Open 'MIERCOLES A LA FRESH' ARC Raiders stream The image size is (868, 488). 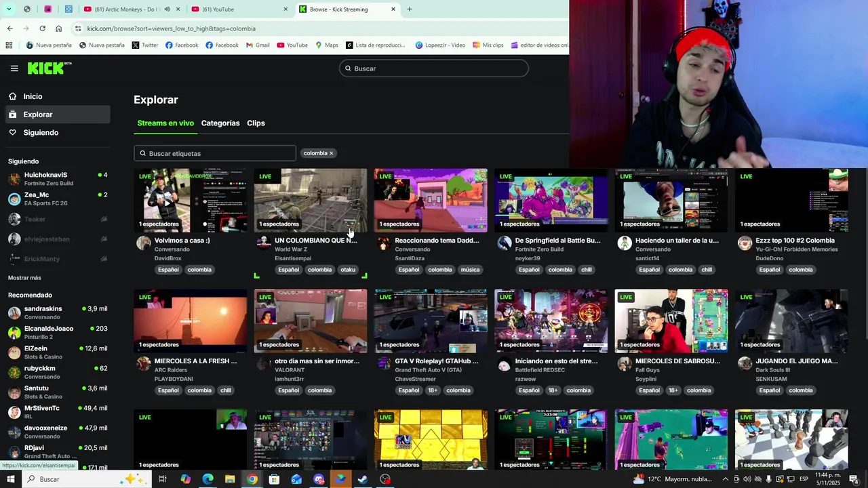pos(190,321)
